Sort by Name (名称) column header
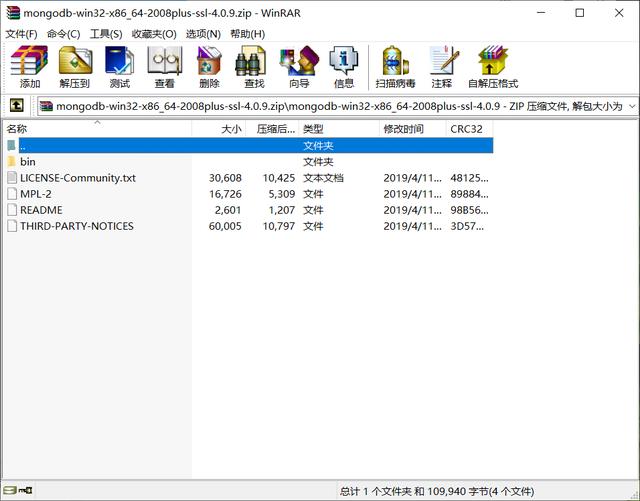Image resolution: width=640 pixels, height=501 pixels. point(97,129)
